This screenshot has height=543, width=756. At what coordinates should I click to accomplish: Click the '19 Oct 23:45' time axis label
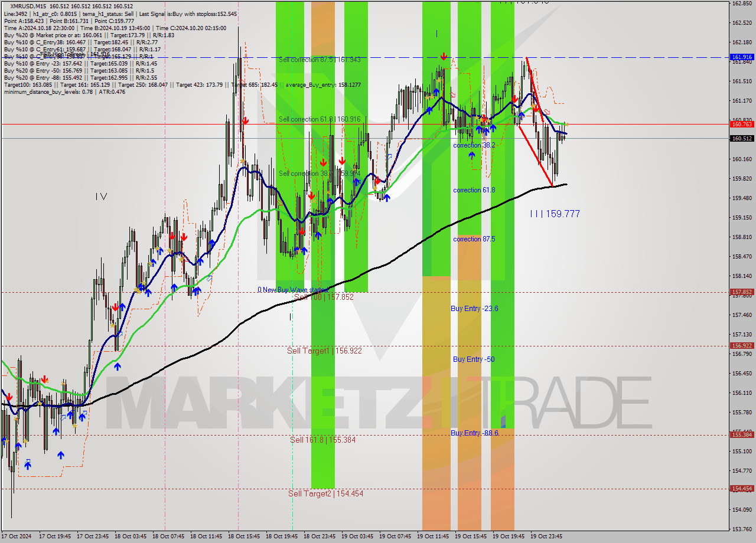[x=546, y=537]
